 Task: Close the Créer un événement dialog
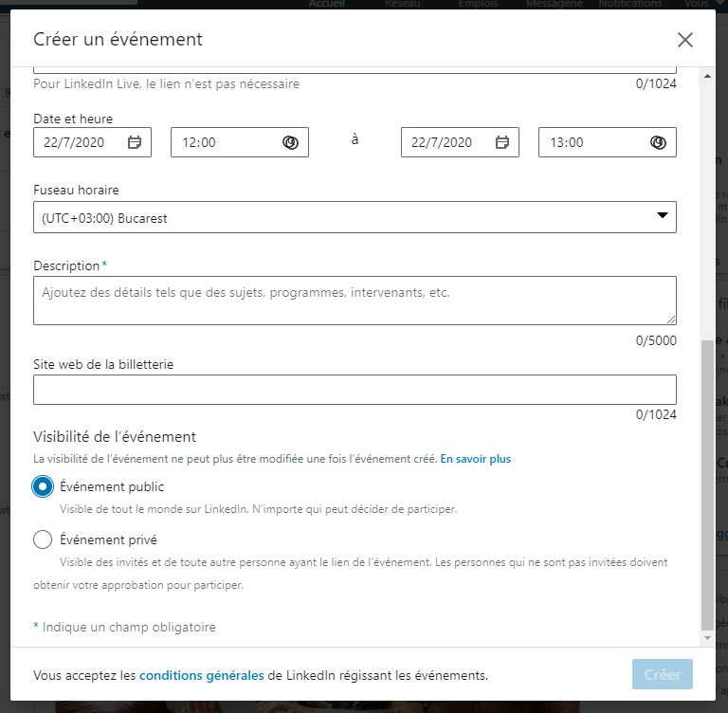click(x=685, y=40)
